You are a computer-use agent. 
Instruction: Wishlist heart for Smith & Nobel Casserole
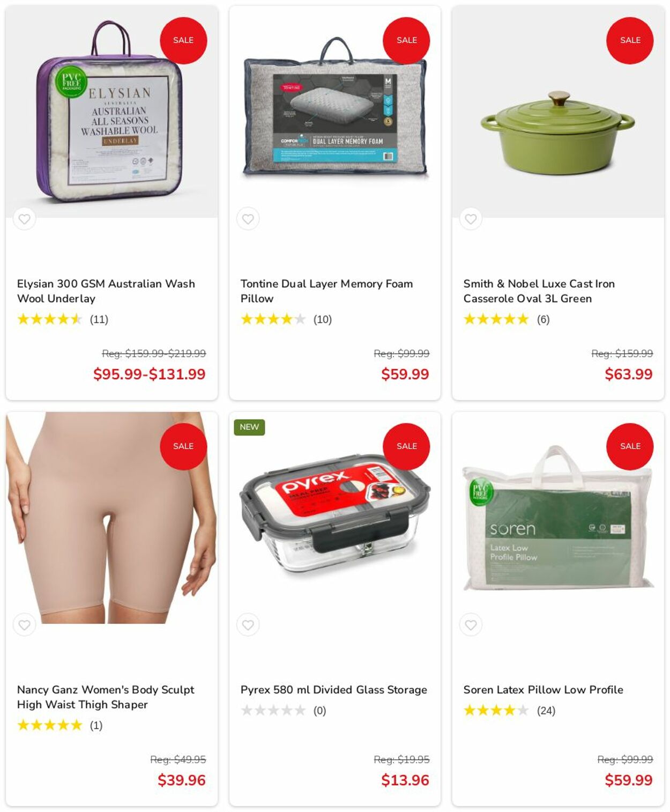pyautogui.click(x=471, y=219)
